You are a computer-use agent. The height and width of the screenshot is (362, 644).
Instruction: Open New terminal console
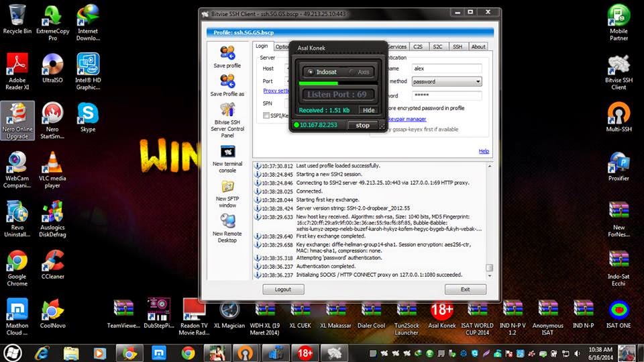tap(227, 159)
